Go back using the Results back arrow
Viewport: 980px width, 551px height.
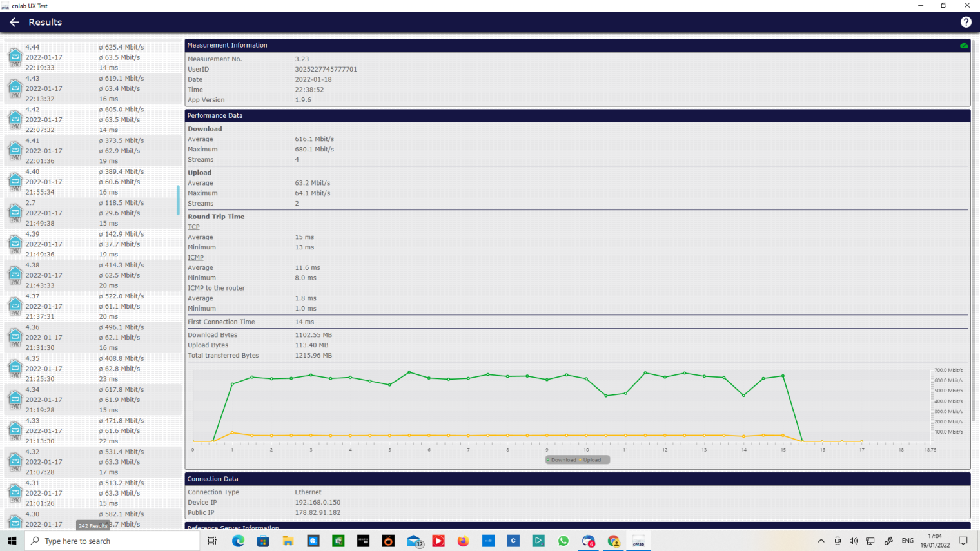14,22
